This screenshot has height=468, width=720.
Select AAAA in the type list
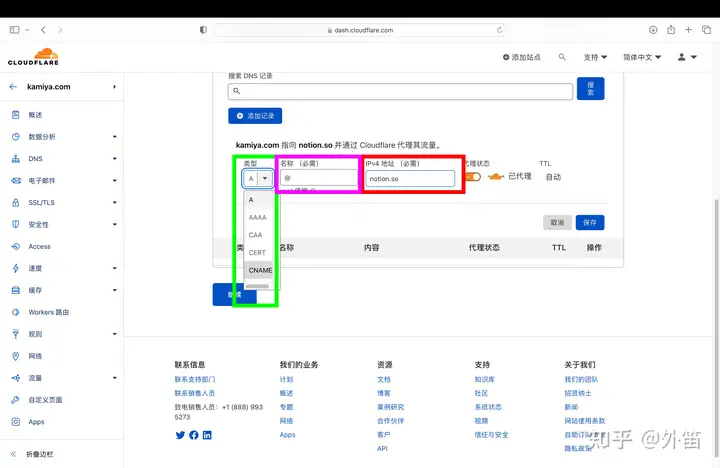(259, 217)
